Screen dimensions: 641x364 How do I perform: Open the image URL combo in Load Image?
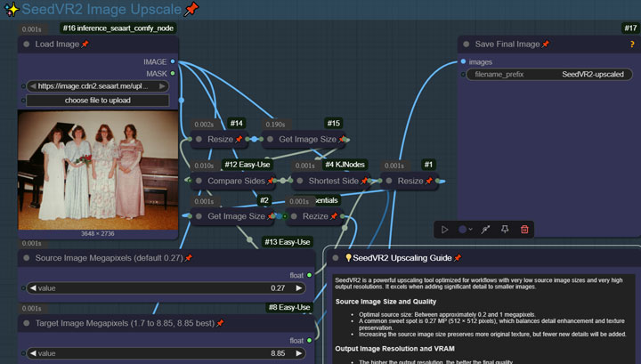click(x=97, y=86)
